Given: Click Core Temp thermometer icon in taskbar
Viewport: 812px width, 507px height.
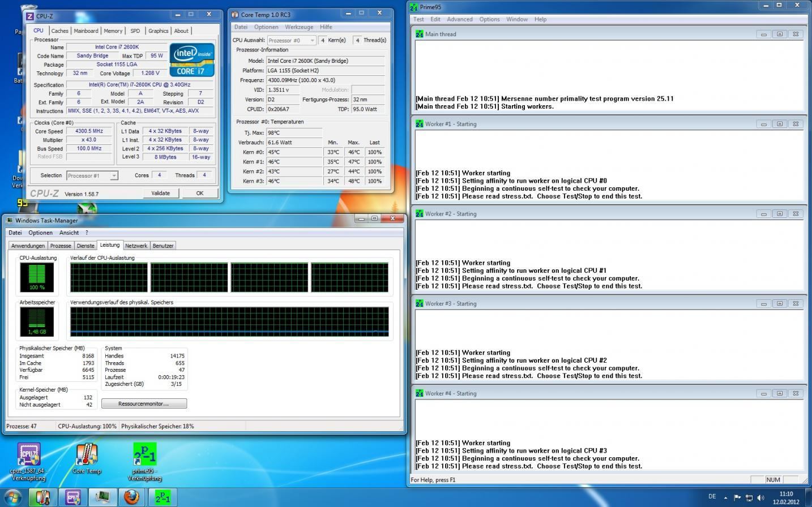Looking at the screenshot, I should (42, 497).
